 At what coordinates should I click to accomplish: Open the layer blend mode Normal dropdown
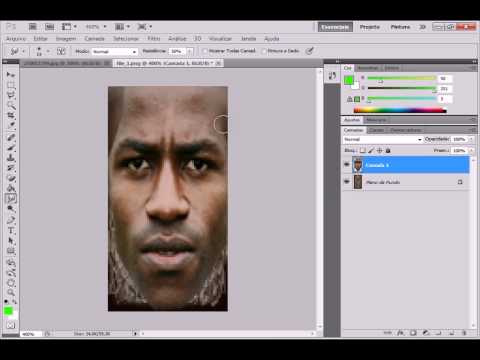[x=383, y=139]
